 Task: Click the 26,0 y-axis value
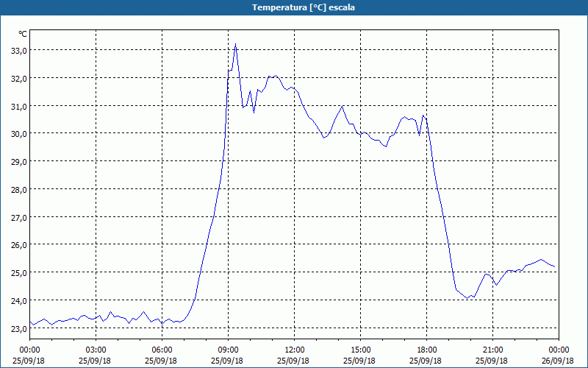19,245
